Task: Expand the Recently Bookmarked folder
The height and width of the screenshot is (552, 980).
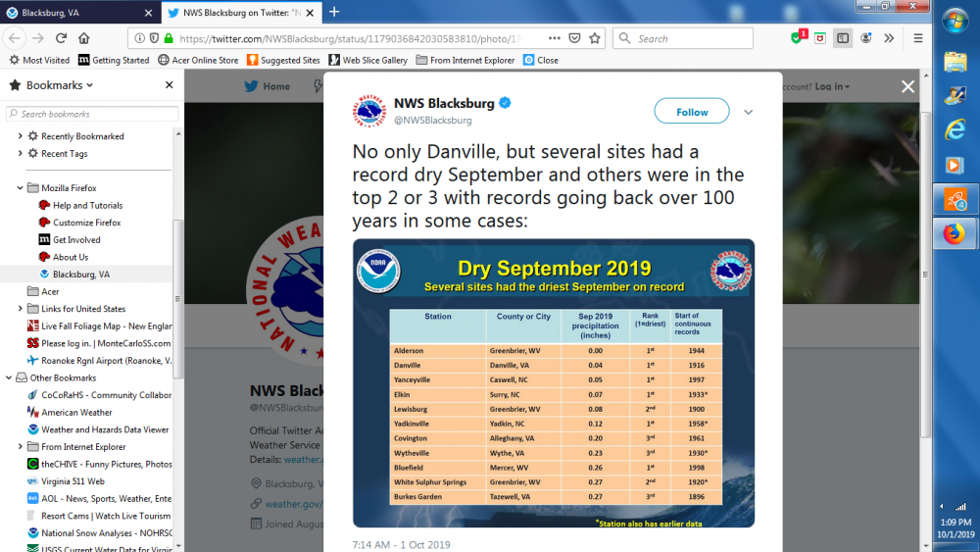Action: 20,135
